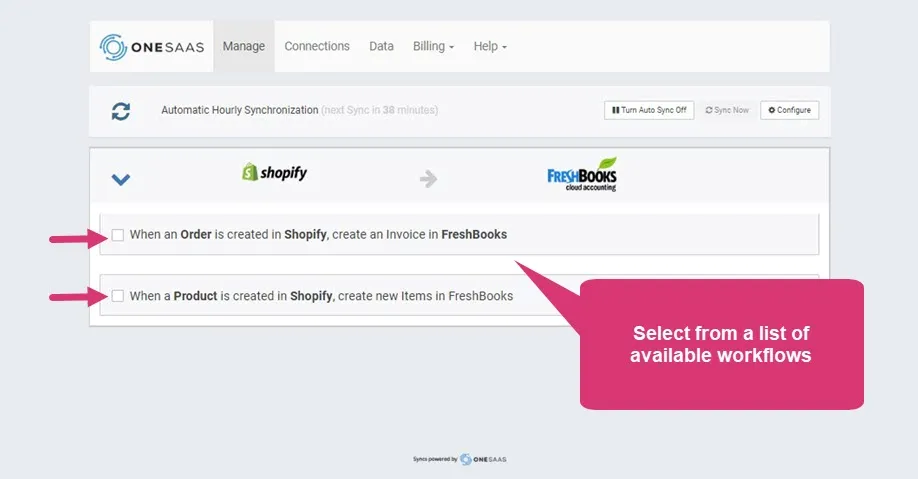Click the Sync Now button
The image size is (918, 479).
[727, 110]
